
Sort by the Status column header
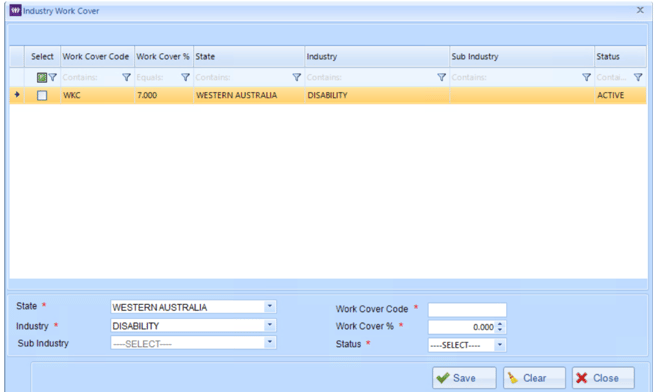coord(620,57)
